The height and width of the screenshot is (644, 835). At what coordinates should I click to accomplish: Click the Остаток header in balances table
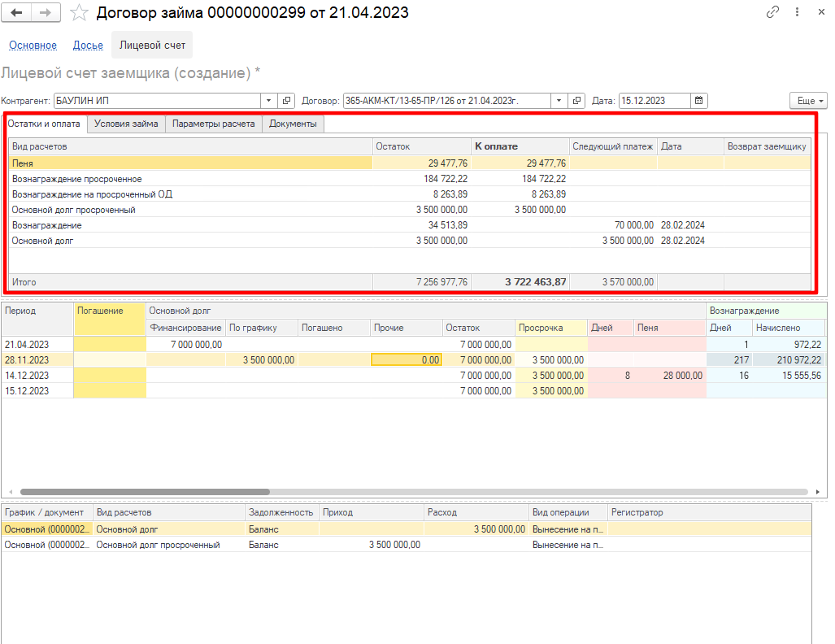pos(422,146)
